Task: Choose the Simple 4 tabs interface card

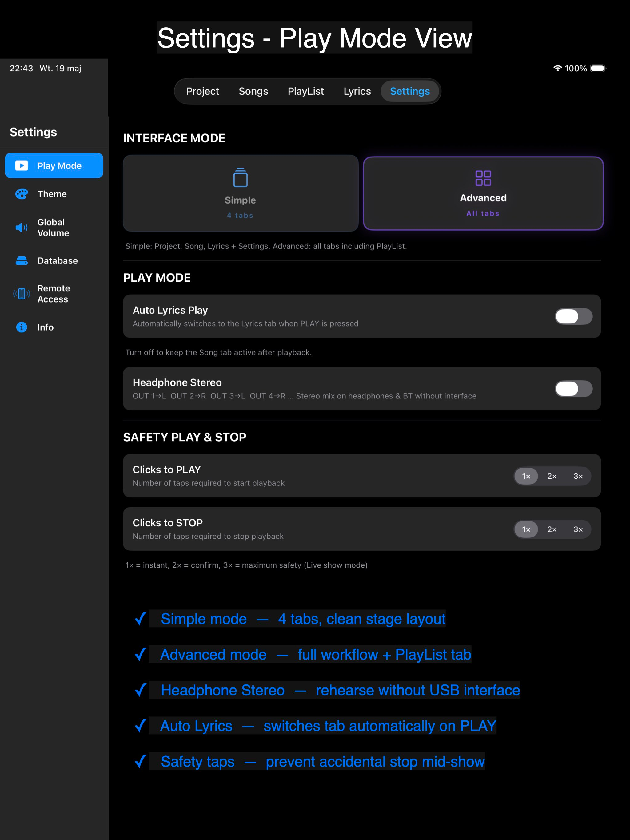Action: point(241,193)
